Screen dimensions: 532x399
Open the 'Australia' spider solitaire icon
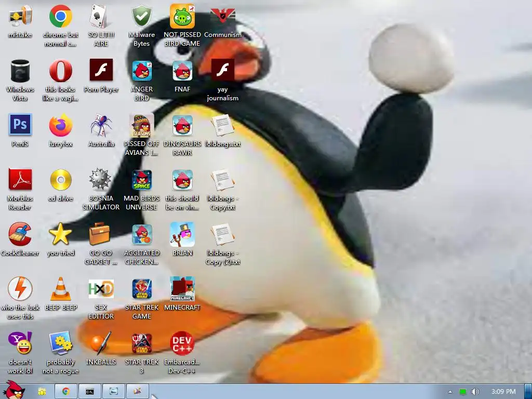tap(101, 126)
